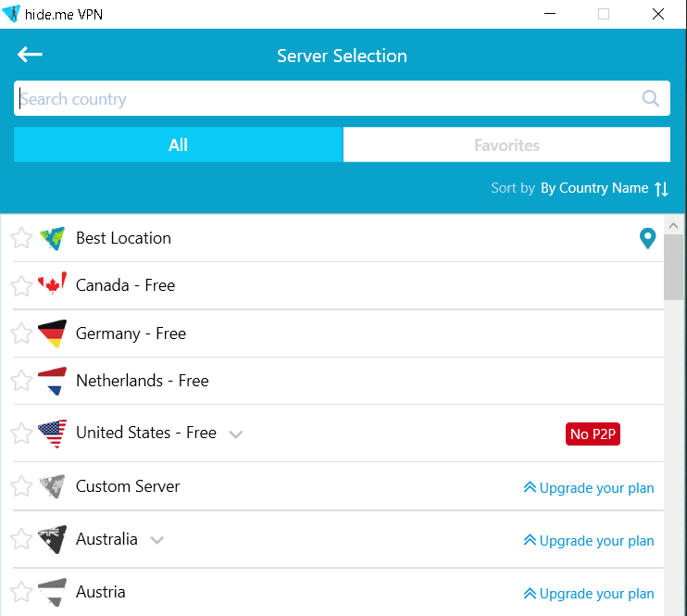687x616 pixels.
Task: Favorite United States - Free with its star
Action: click(21, 434)
